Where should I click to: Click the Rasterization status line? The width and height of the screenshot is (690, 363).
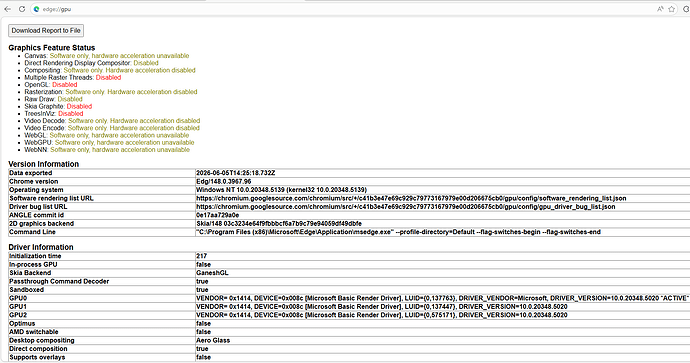click(110, 92)
